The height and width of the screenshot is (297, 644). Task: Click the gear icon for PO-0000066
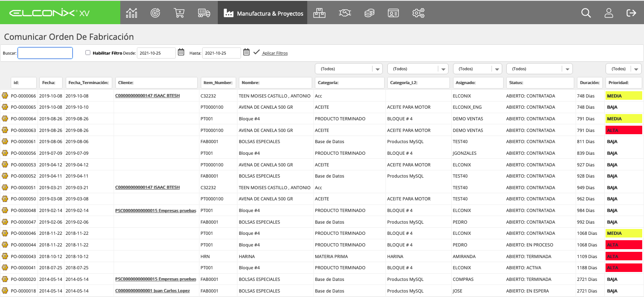coord(5,96)
